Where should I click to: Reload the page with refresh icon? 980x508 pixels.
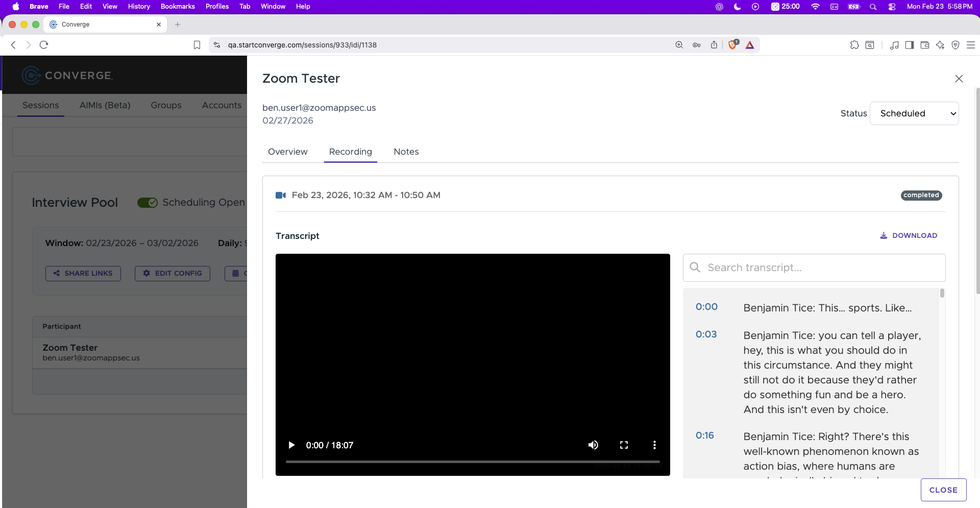[x=44, y=45]
